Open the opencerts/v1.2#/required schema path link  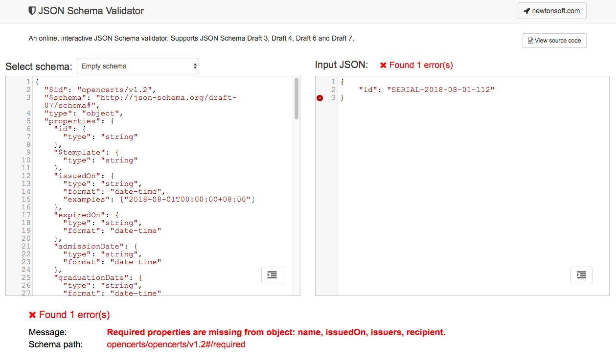[x=176, y=344]
